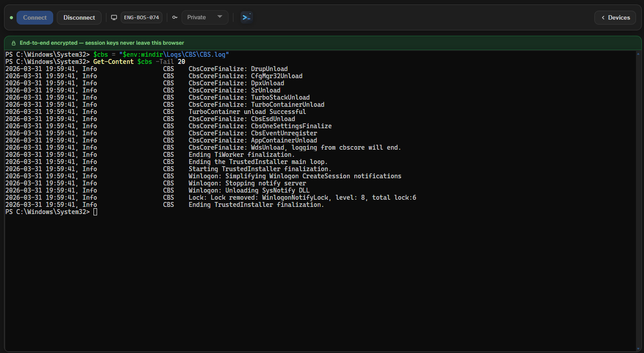Image resolution: width=644 pixels, height=353 pixels.
Task: Click the log line 'CbsCoreFinalize: CbsEventUnregister'
Action: click(x=161, y=133)
